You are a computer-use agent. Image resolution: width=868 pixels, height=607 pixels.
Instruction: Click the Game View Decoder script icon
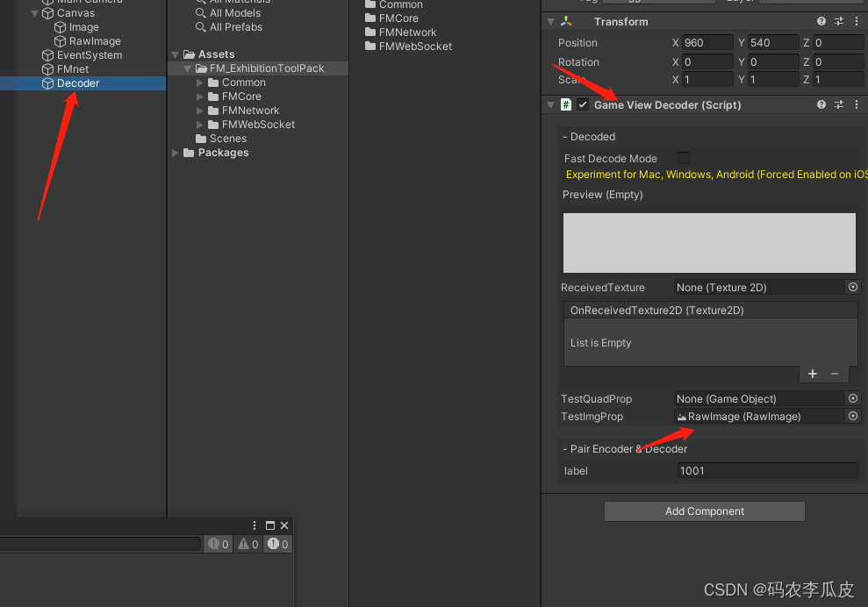pyautogui.click(x=564, y=104)
